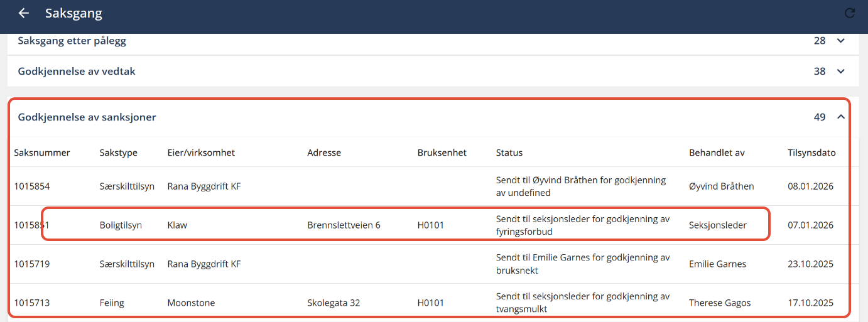
Task: Click inspection date 23.10.2025
Action: (x=810, y=264)
